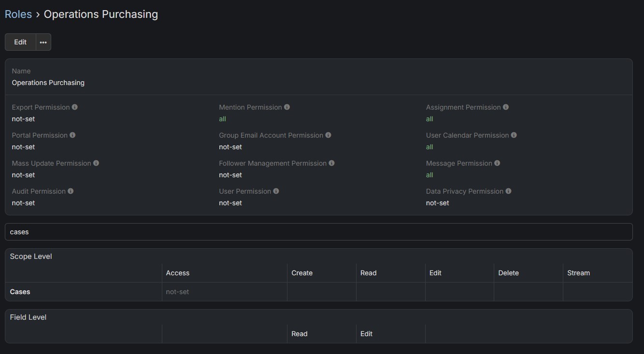Click Data Privacy Permission info icon

tap(508, 191)
